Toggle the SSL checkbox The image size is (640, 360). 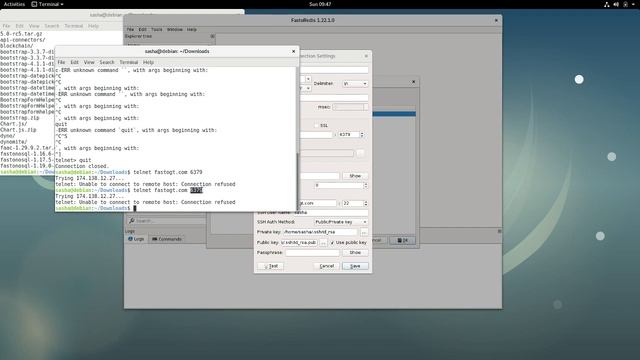(317, 125)
